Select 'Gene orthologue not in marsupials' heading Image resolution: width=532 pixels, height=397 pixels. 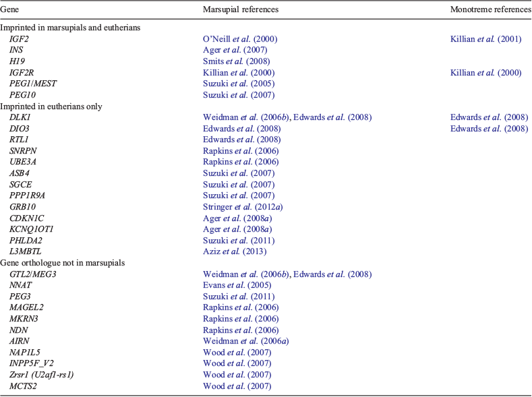click(x=63, y=263)
